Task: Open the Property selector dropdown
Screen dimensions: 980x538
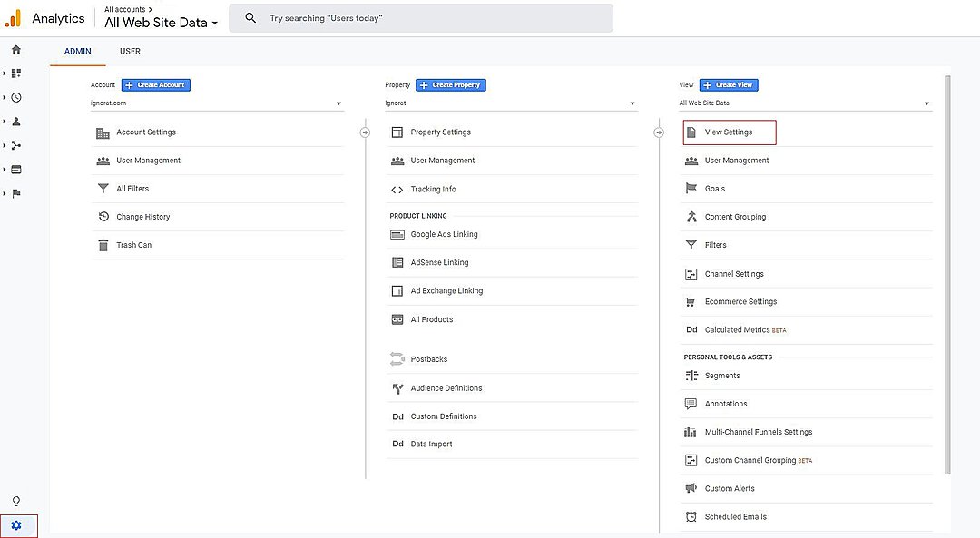Action: (510, 103)
